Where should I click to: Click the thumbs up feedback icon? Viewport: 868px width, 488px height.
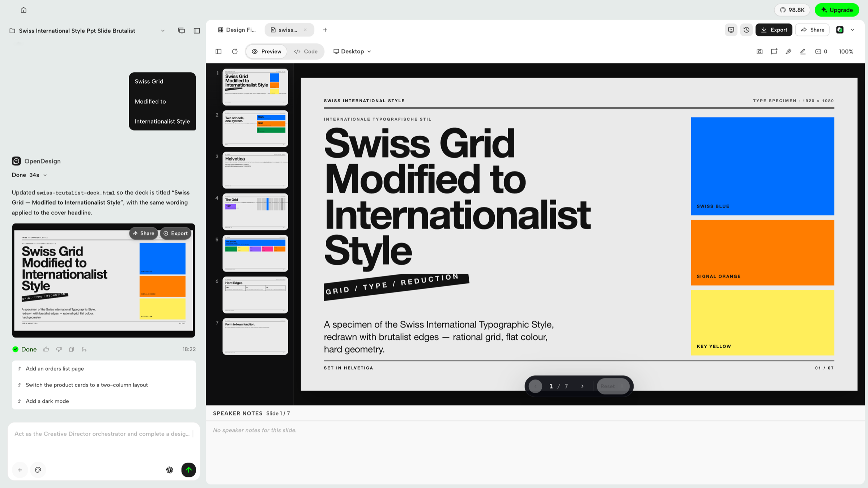(x=46, y=349)
